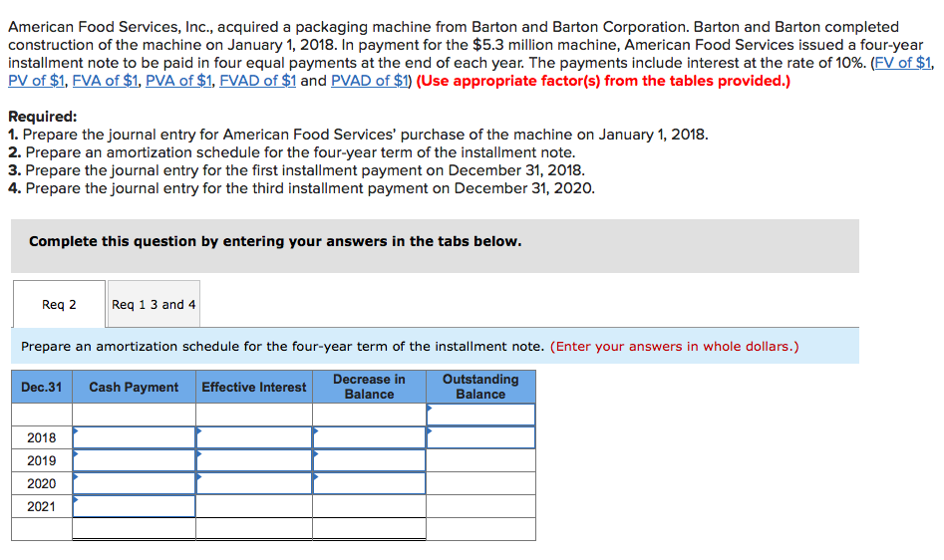
Task: Open the PV of $1 table link
Action: pos(36,81)
